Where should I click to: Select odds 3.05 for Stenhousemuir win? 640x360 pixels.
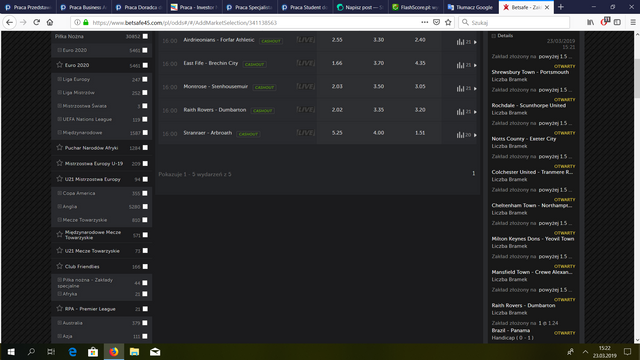tap(420, 87)
